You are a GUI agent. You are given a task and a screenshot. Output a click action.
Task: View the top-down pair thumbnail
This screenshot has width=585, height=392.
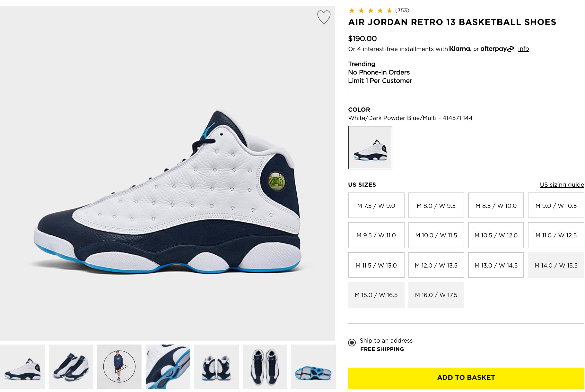pyautogui.click(x=265, y=367)
